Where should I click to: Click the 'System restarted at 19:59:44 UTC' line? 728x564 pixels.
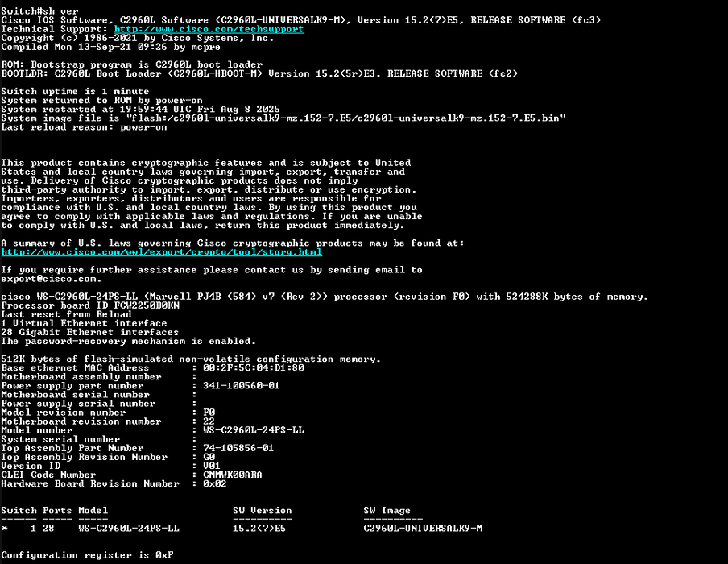coord(140,110)
